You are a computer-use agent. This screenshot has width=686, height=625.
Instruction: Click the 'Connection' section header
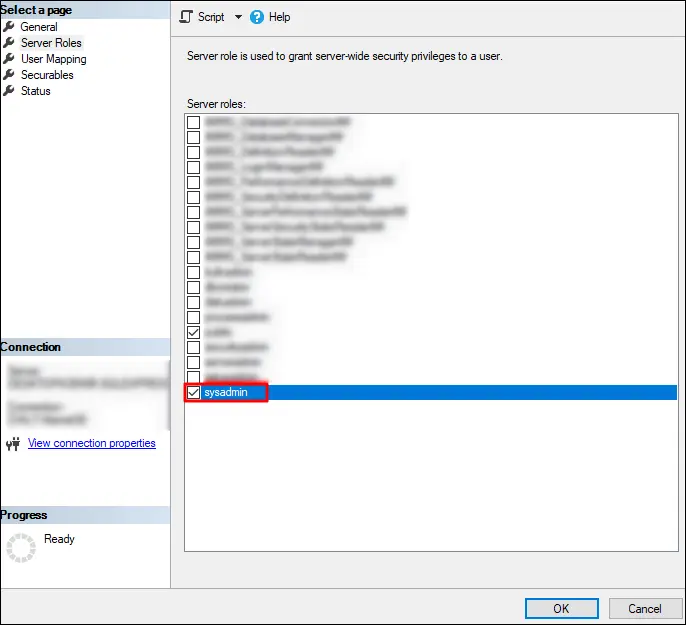(x=30, y=347)
